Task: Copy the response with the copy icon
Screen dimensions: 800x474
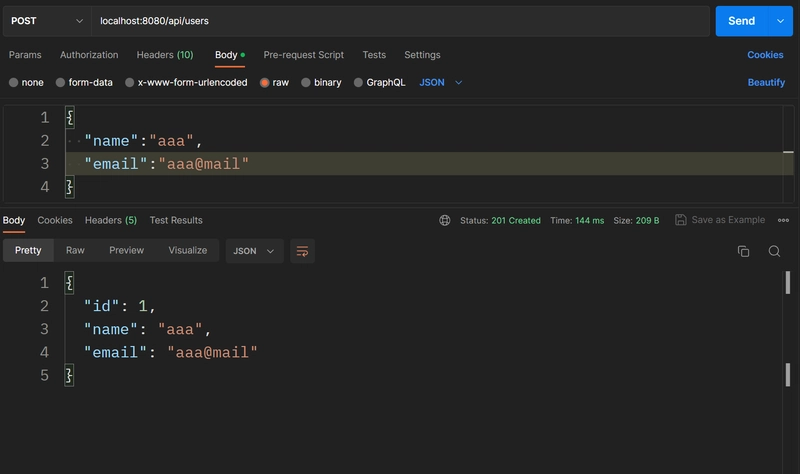Action: click(743, 251)
